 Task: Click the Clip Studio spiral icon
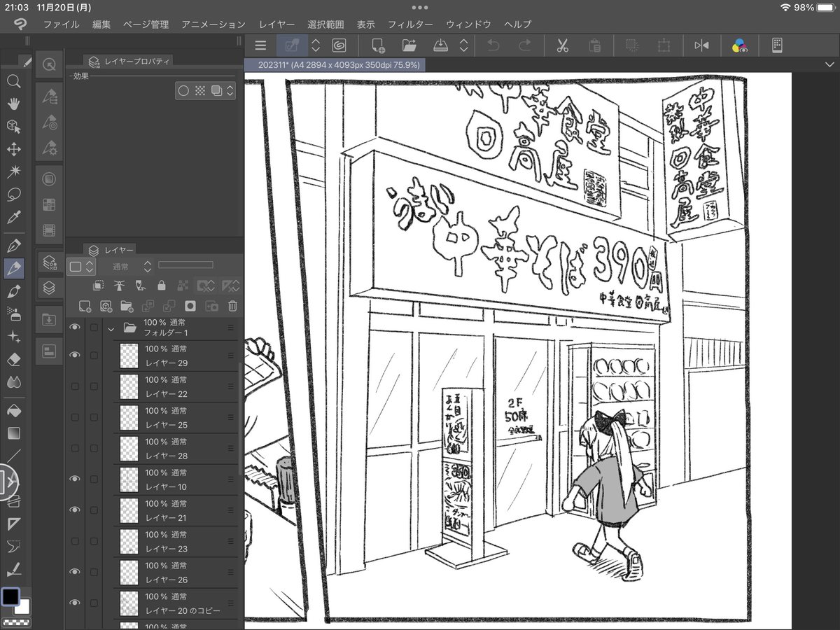[339, 45]
